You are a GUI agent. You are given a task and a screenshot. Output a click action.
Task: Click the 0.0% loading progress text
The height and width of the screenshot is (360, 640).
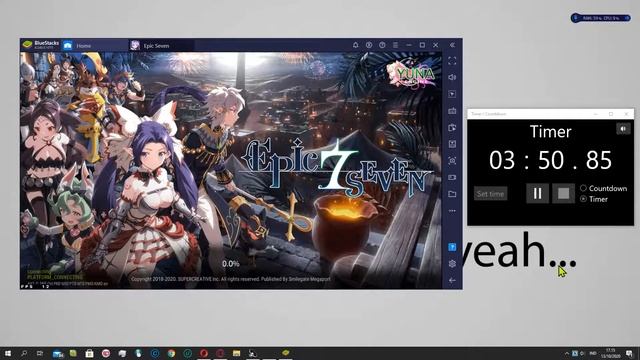coord(231,264)
